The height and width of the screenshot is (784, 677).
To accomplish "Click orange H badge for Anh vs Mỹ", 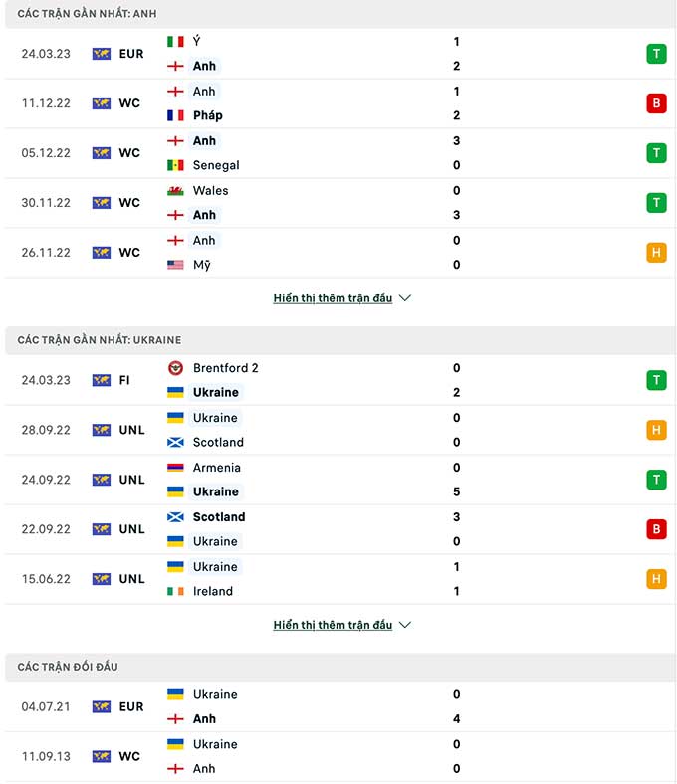I will [656, 253].
